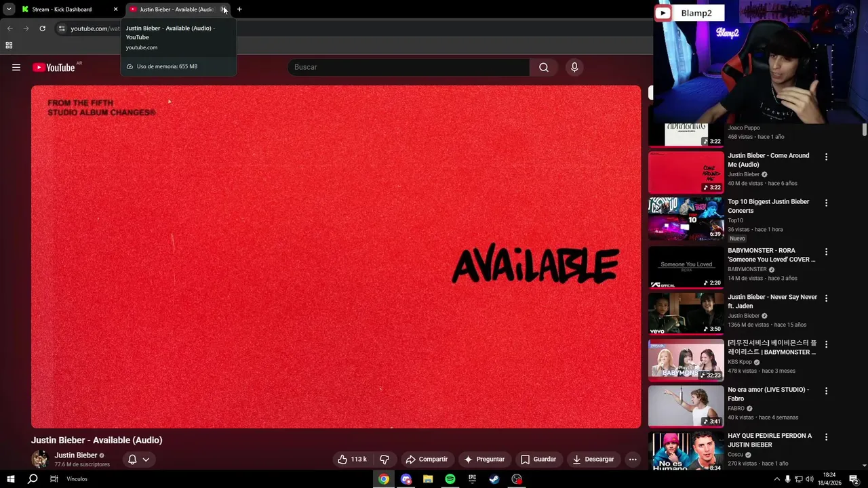Open the Windows Start menu

click(10, 479)
